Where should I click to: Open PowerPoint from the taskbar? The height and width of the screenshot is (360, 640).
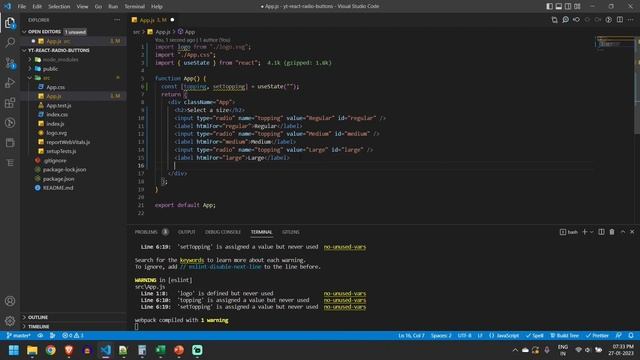pyautogui.click(x=179, y=350)
